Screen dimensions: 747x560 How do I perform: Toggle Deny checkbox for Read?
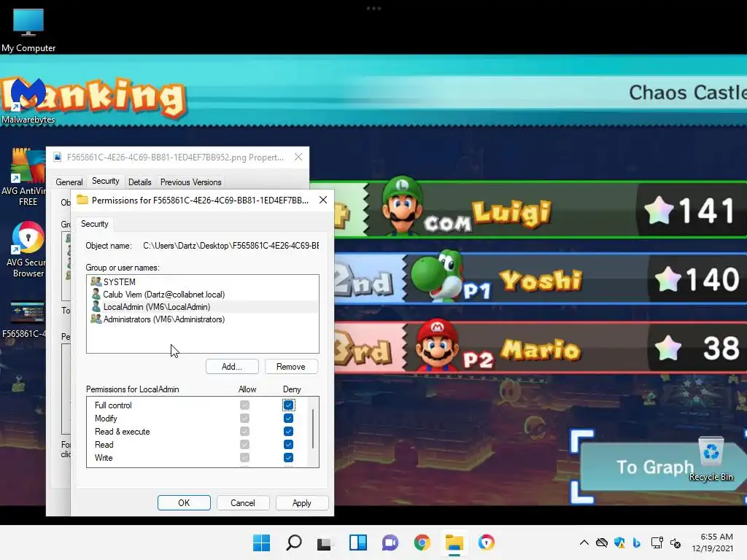(x=288, y=444)
